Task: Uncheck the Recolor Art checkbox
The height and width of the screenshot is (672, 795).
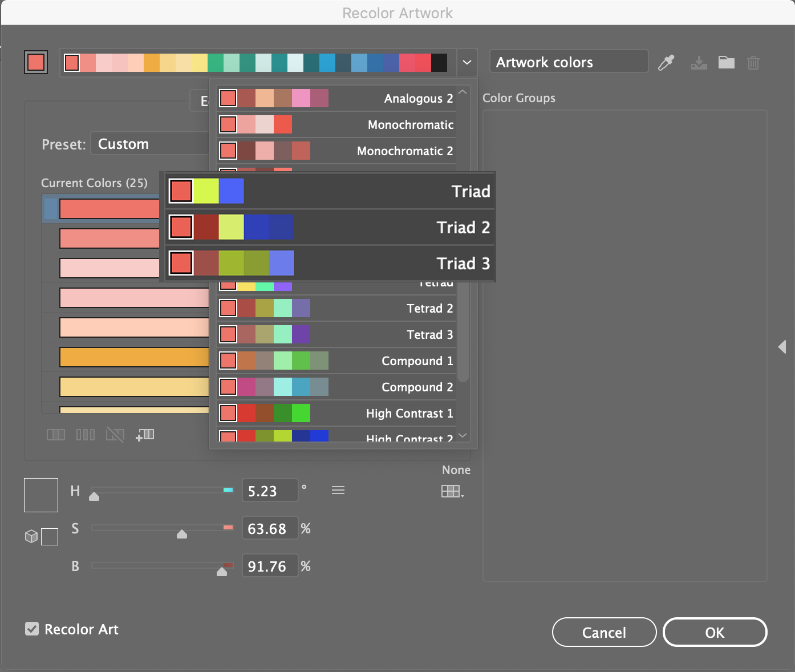Action: (33, 629)
